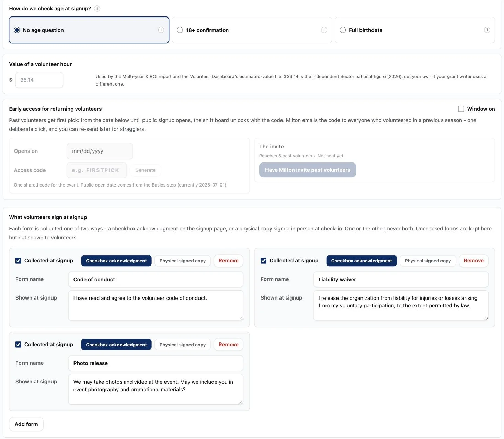
Task: Click info icon in Full birthdate card
Action: 487,30
